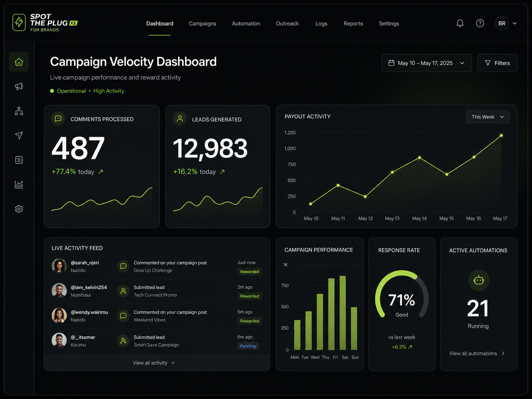The width and height of the screenshot is (532, 399).
Task: Open wendy.wairimu's profile photo
Action: point(59,315)
